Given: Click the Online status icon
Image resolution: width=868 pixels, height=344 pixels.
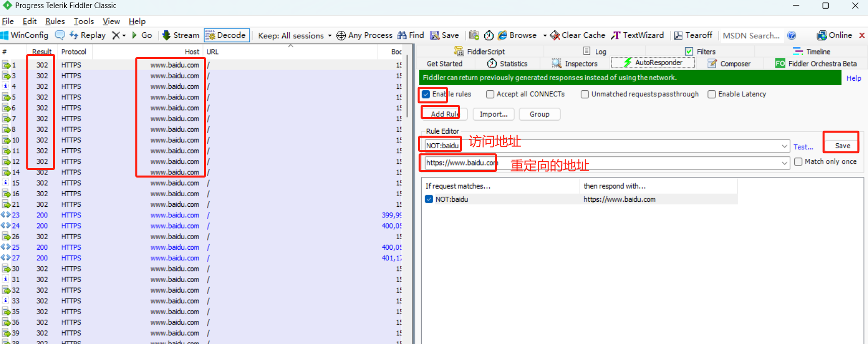Looking at the screenshot, I should click(x=822, y=35).
